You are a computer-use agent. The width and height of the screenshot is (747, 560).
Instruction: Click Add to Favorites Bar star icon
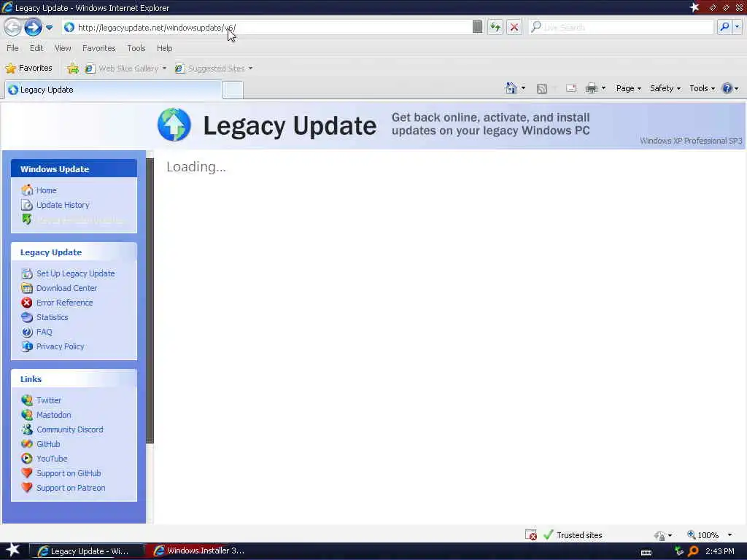click(x=73, y=69)
